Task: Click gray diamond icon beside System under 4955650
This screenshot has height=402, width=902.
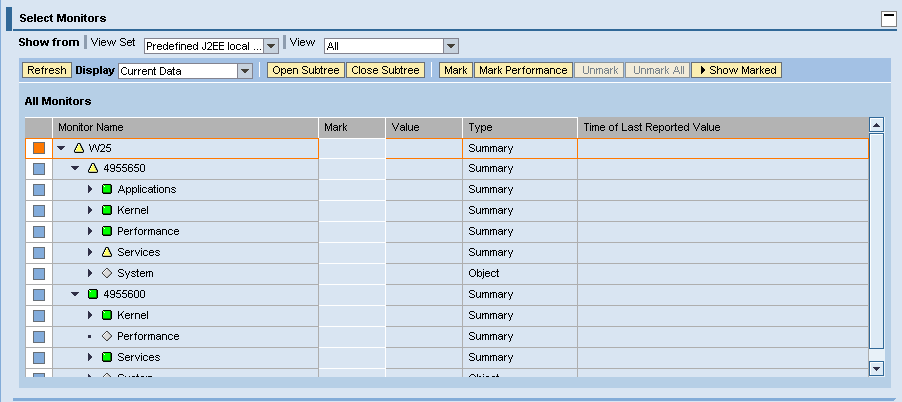Action: tap(107, 274)
